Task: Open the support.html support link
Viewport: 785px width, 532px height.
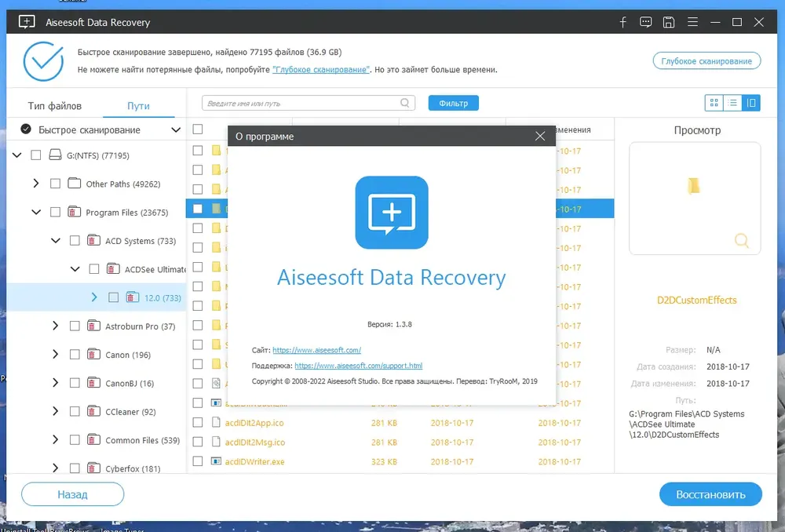Action: [x=359, y=366]
